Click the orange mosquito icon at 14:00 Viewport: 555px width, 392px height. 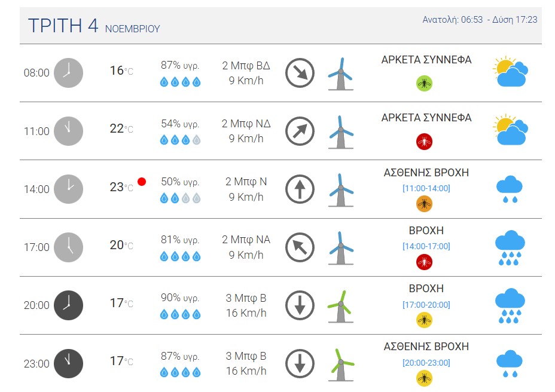(424, 204)
